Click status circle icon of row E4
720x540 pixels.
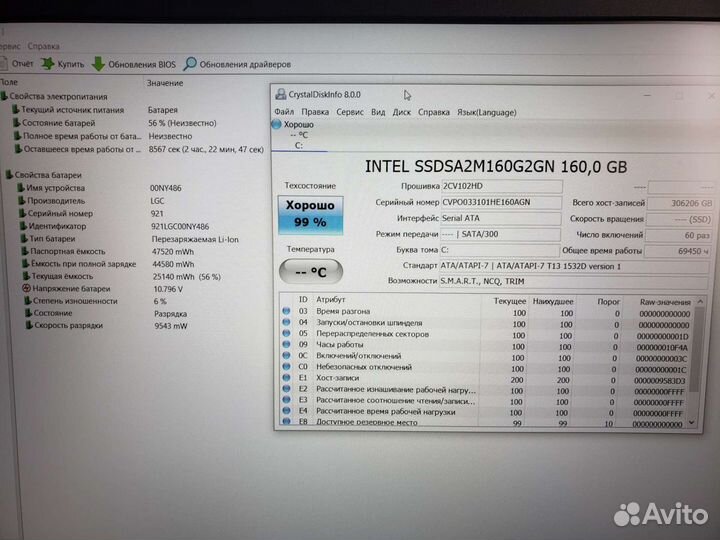coord(287,411)
